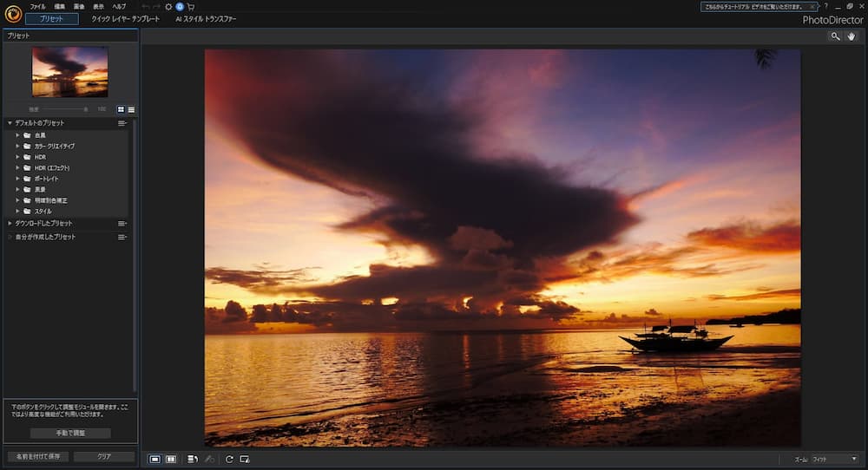Expand the ダウンロードしたプリセット section

pyautogui.click(x=10, y=224)
